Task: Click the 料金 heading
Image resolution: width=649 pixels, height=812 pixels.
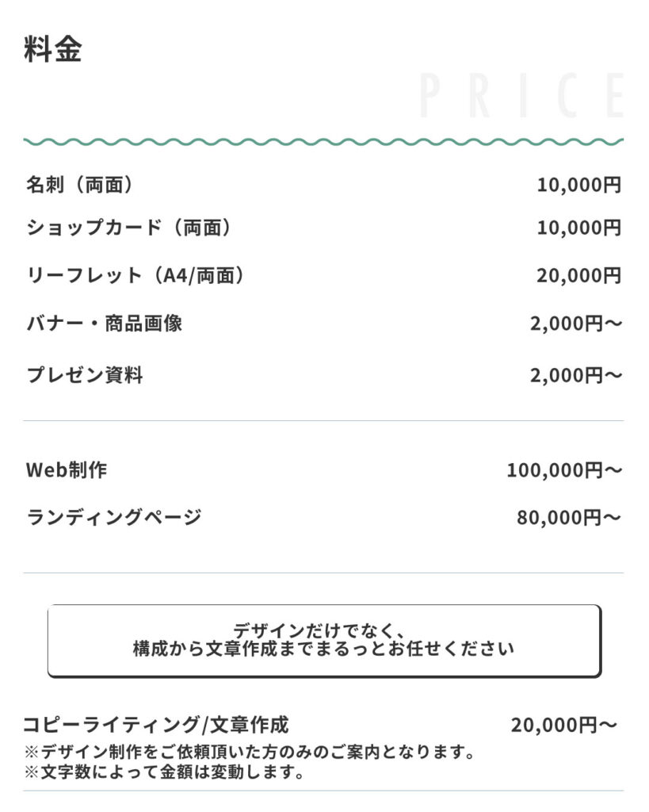Action: [x=53, y=50]
